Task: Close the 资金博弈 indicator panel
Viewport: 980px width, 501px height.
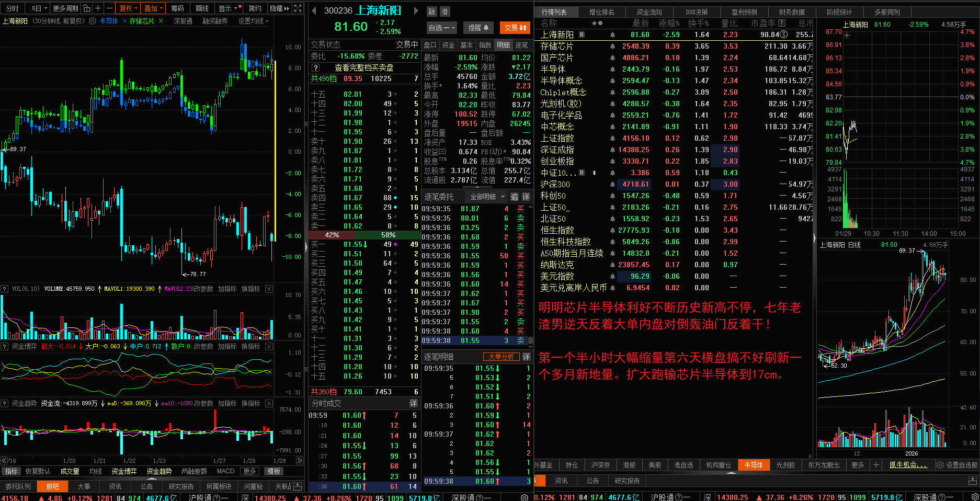Action: (269, 346)
